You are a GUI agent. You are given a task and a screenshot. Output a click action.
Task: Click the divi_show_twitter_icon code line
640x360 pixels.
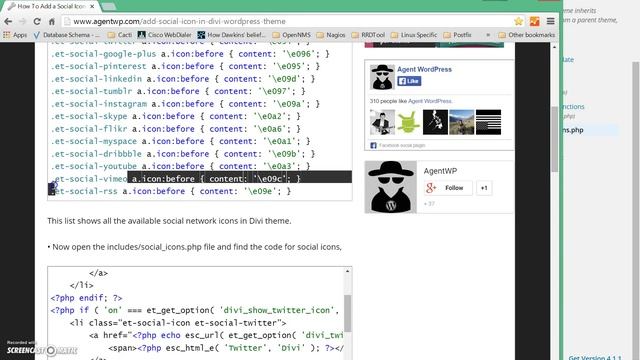(x=195, y=310)
